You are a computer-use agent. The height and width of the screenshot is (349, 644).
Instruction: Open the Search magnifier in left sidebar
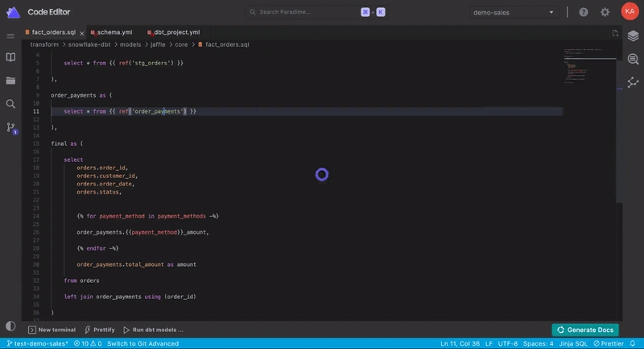pyautogui.click(x=10, y=104)
